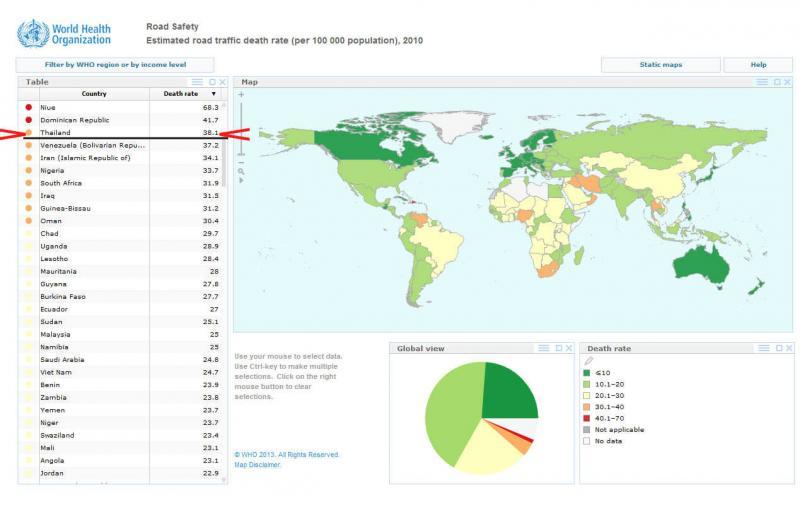Open the Global view panel menu icon
The width and height of the screenshot is (800, 505).
544,348
